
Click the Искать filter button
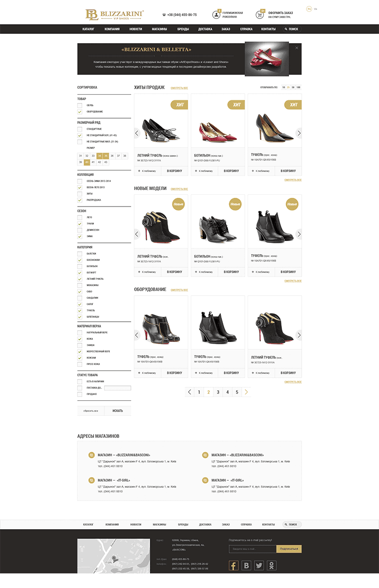point(118,411)
